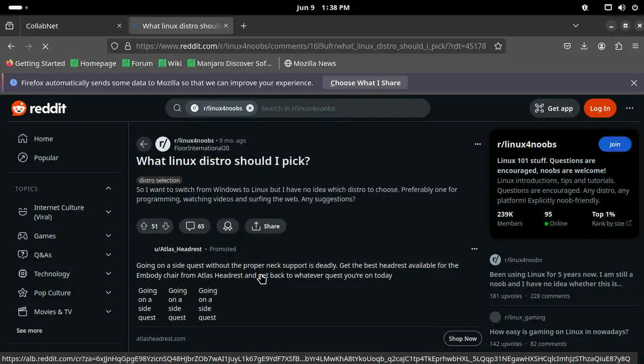Click the padlock site info icon
This screenshot has height=364, width=644.
coord(127,46)
